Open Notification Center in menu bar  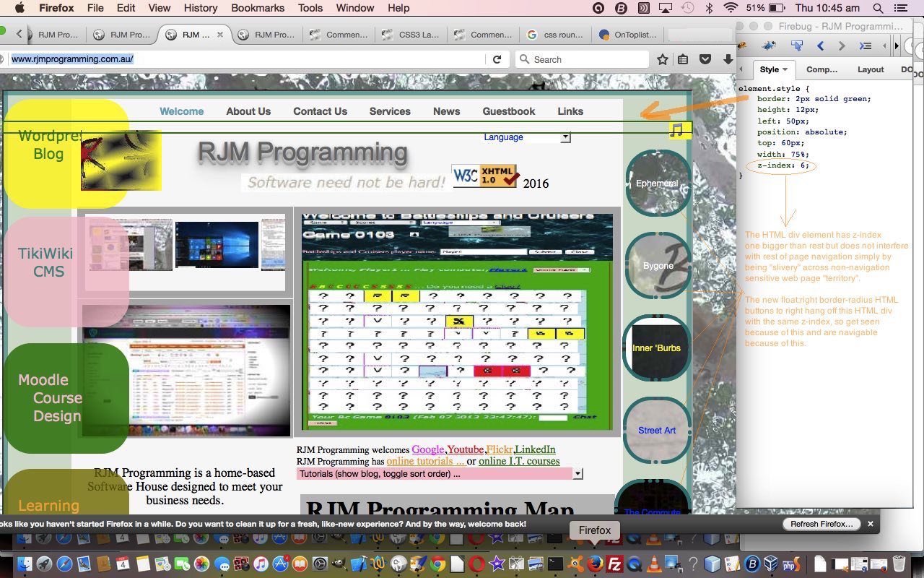(x=900, y=8)
